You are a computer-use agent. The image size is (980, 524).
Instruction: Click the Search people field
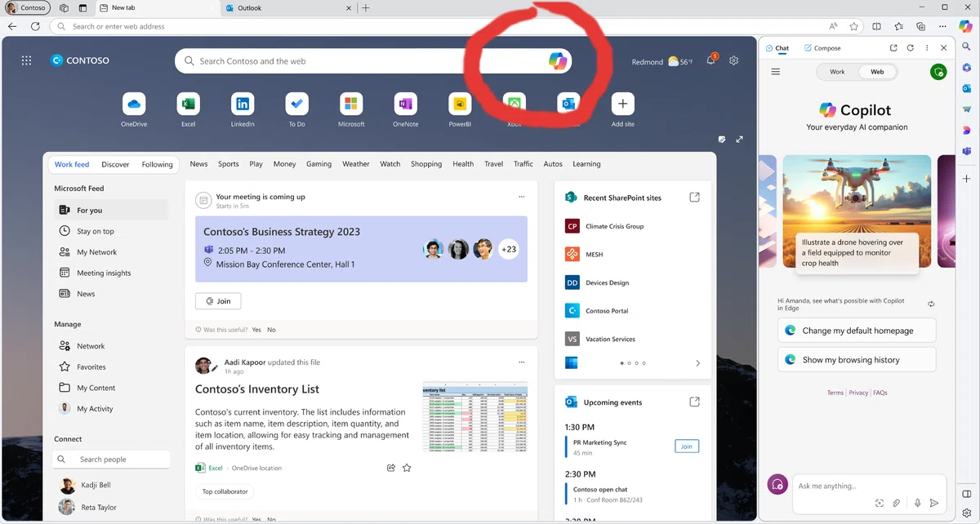[111, 460]
